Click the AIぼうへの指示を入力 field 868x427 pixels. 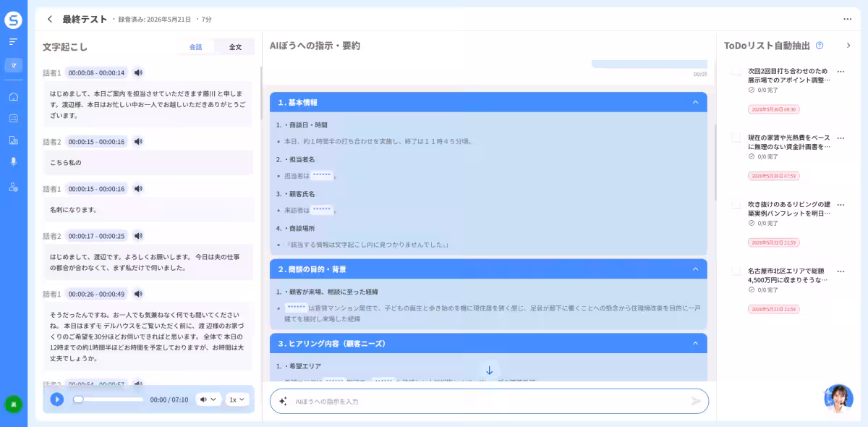[489, 401]
